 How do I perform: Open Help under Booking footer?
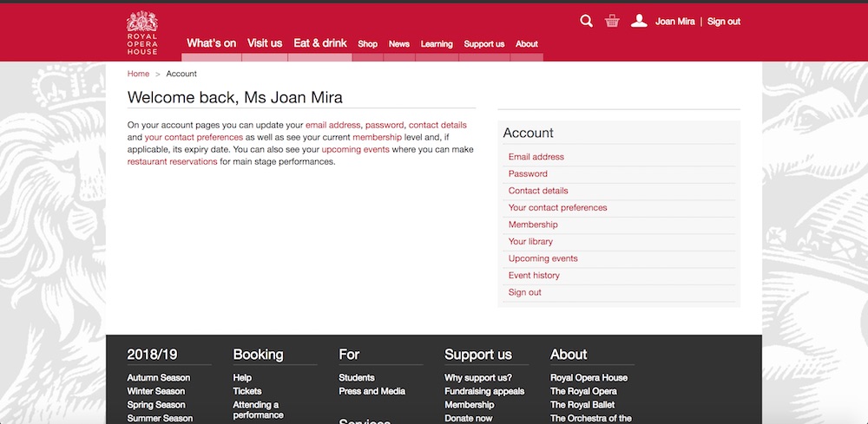pyautogui.click(x=242, y=377)
